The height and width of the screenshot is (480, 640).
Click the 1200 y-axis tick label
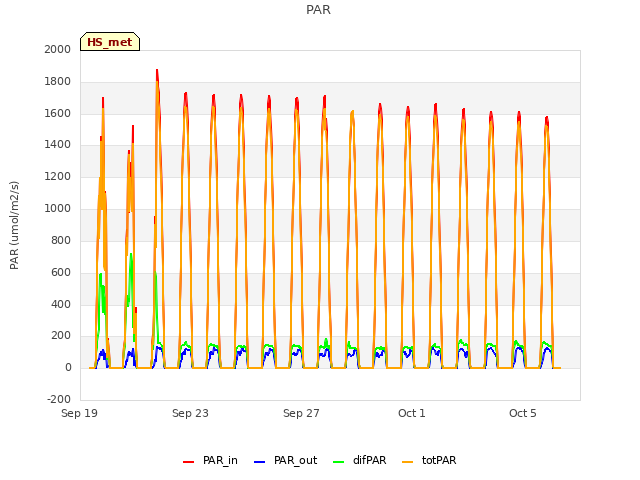pyautogui.click(x=58, y=176)
